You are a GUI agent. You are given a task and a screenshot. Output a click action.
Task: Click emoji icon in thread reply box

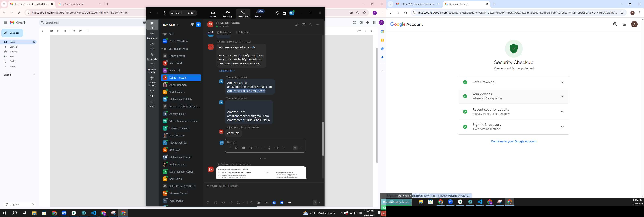click(237, 148)
